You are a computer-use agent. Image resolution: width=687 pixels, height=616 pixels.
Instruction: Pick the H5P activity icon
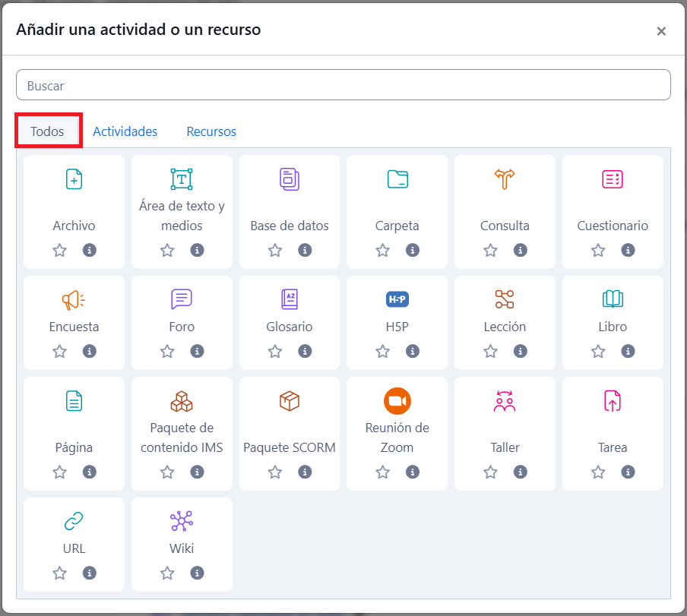tap(397, 299)
